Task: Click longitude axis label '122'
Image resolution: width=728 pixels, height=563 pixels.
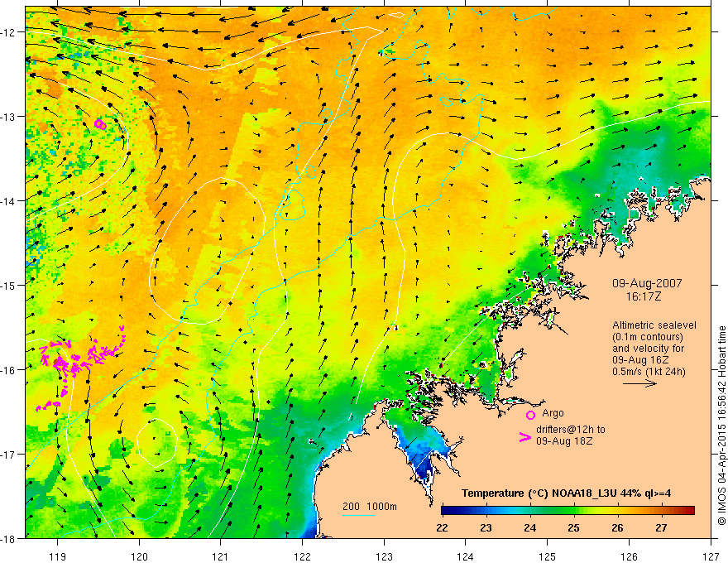Action: pyautogui.click(x=302, y=556)
